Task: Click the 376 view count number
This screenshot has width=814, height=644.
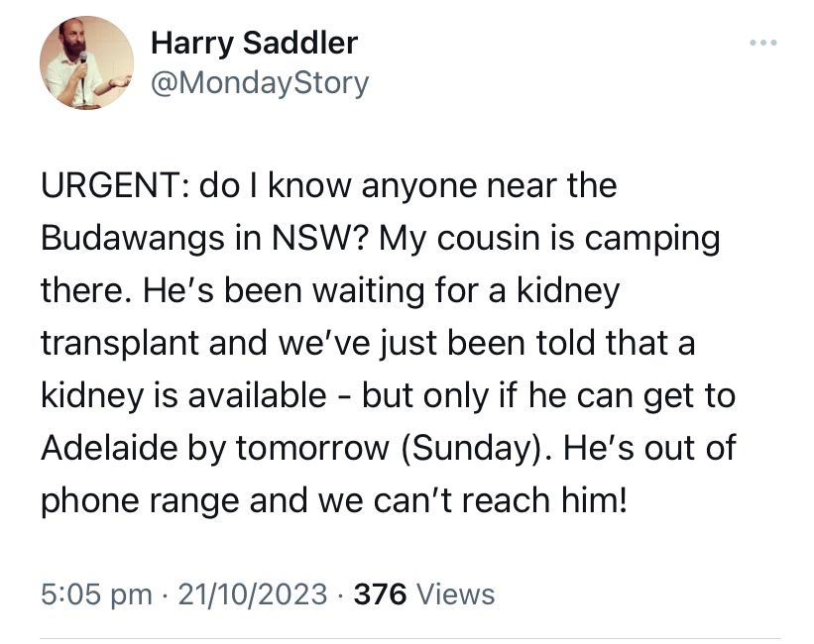Action: [381, 593]
